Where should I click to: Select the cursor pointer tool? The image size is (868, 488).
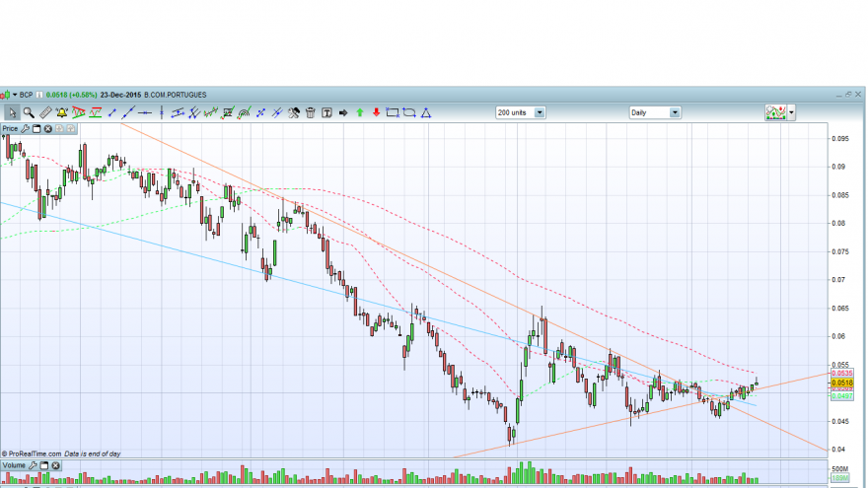tap(12, 112)
